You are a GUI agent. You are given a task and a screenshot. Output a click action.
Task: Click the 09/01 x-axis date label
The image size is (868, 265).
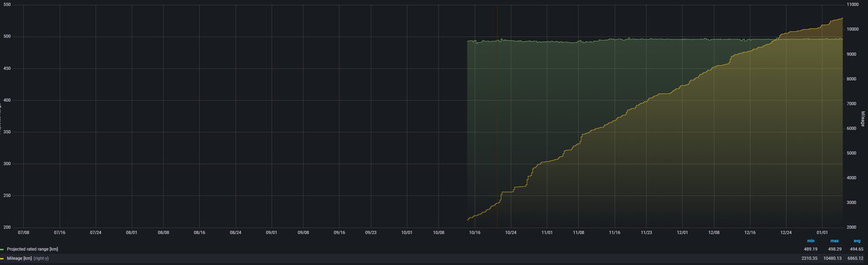coord(271,232)
